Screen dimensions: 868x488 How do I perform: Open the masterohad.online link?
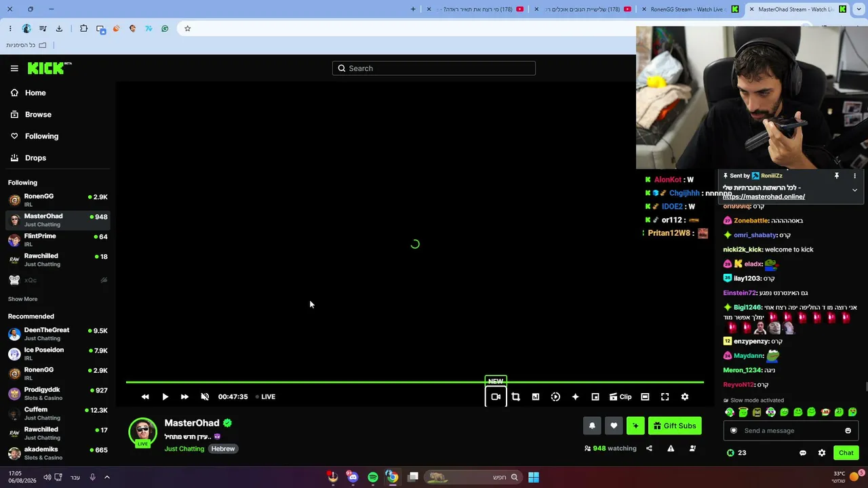(764, 197)
